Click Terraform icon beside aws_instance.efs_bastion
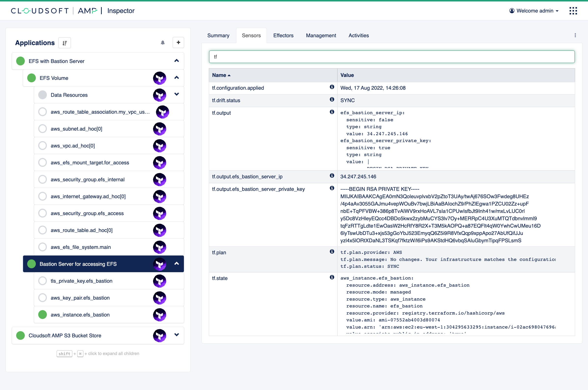This screenshot has width=588, height=390. coord(160,315)
